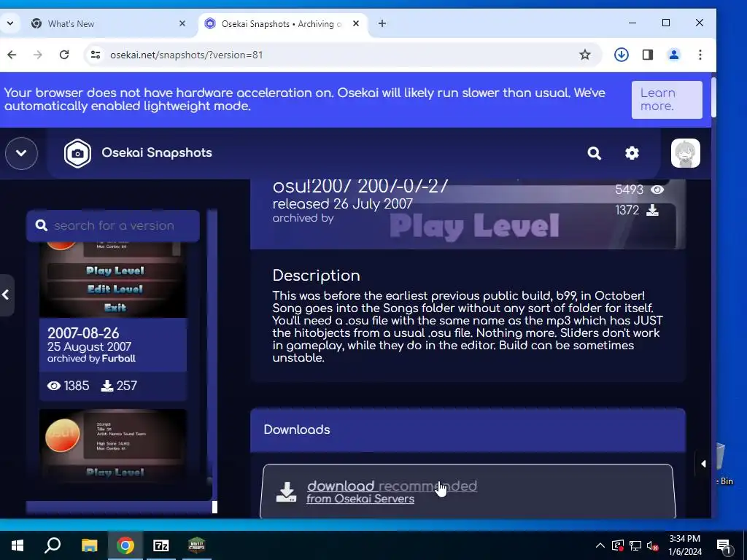Click the Description heading

coord(317,275)
